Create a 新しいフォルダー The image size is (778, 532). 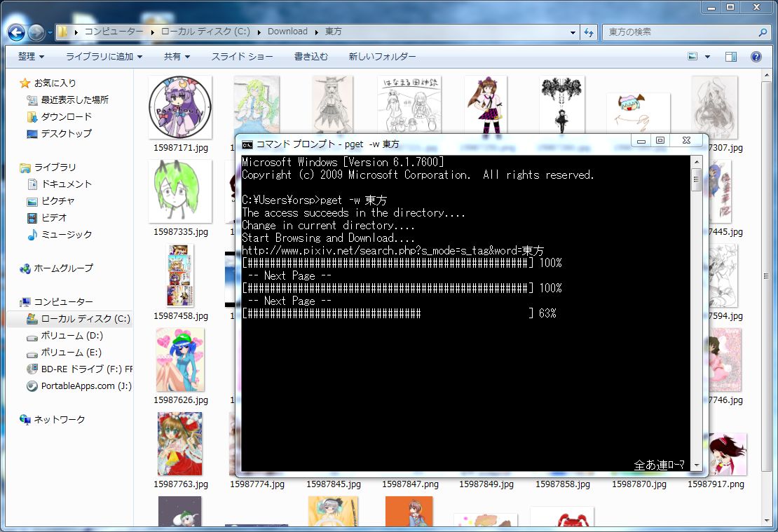click(382, 57)
